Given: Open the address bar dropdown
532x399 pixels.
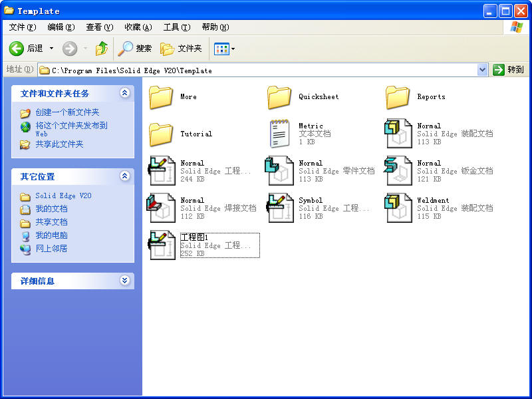Looking at the screenshot, I should [x=482, y=70].
